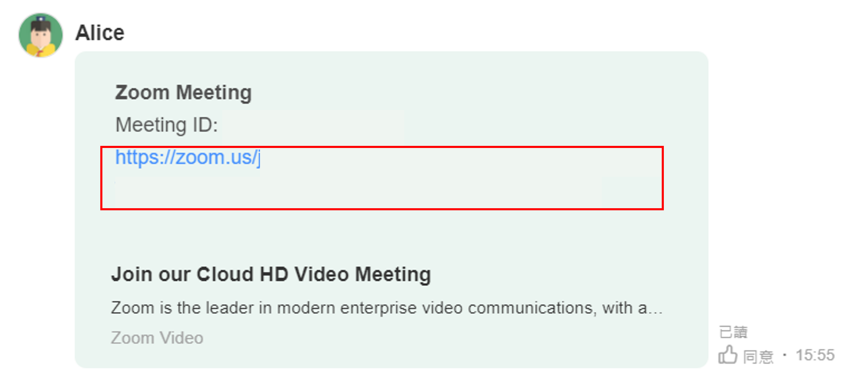Image resolution: width=868 pixels, height=386 pixels.
Task: Click the Meeting ID label
Action: (x=167, y=125)
